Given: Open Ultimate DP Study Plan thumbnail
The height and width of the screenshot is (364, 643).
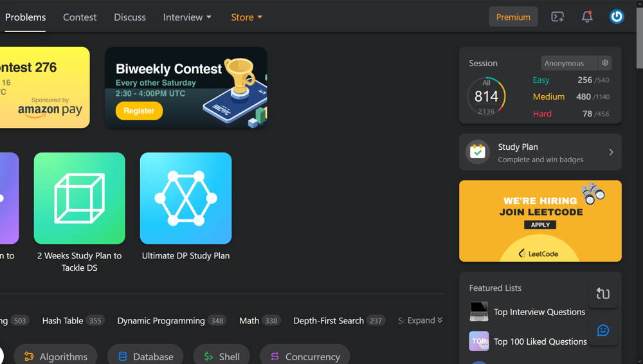Looking at the screenshot, I should click(x=186, y=198).
